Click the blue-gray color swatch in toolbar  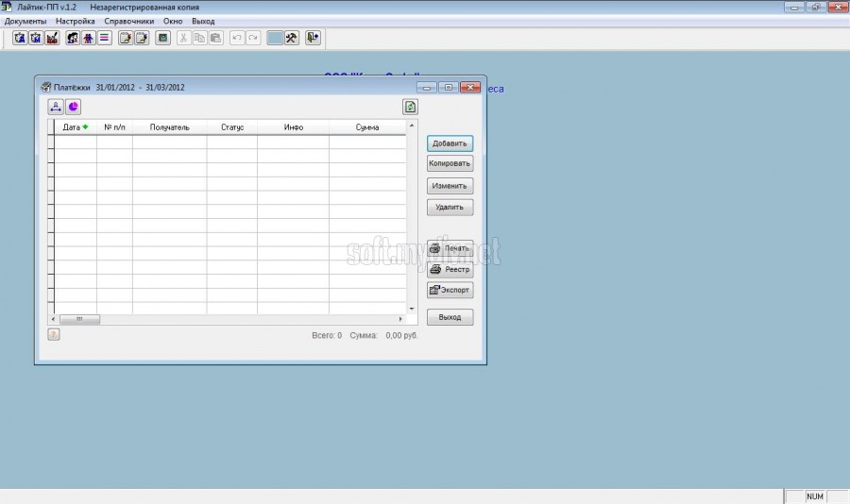[275, 38]
